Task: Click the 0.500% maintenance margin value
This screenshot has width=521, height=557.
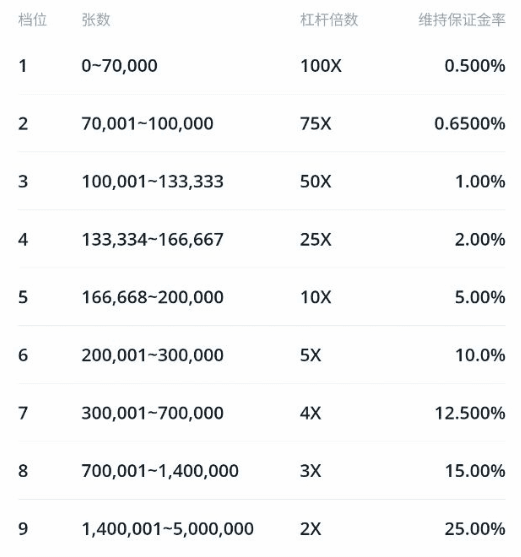Action: pos(475,66)
